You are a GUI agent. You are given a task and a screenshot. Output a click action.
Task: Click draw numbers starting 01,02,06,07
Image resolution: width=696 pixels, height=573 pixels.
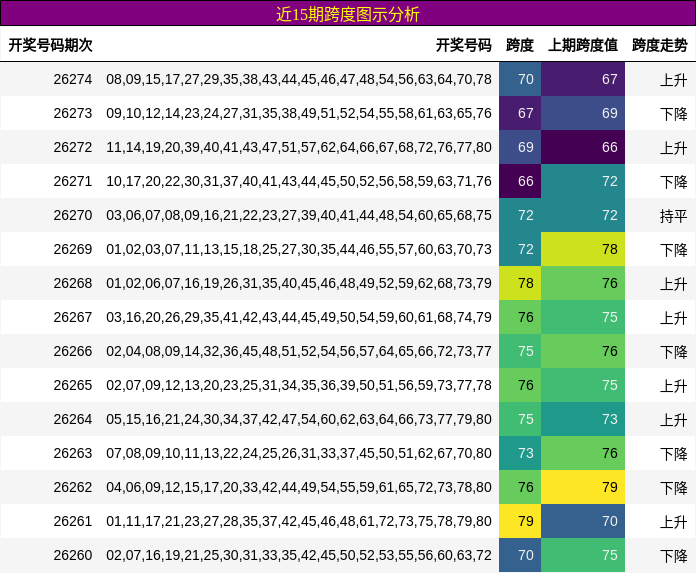pos(299,283)
